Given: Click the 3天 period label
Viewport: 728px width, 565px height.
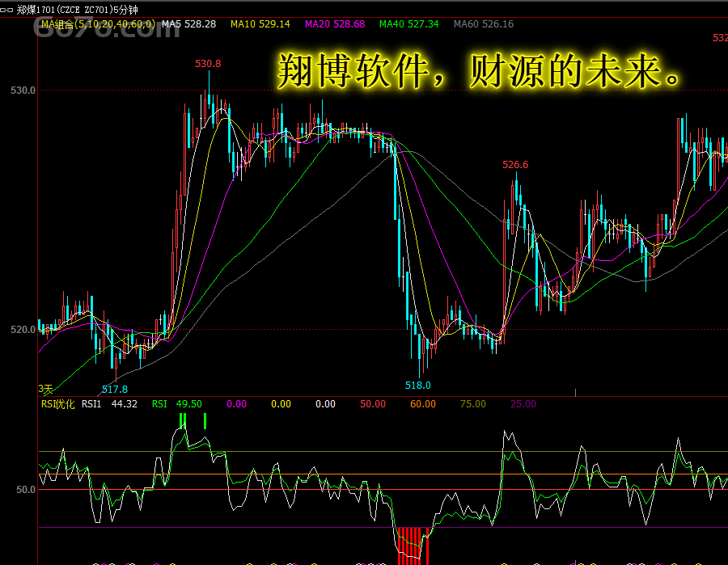Looking at the screenshot, I should point(45,389).
